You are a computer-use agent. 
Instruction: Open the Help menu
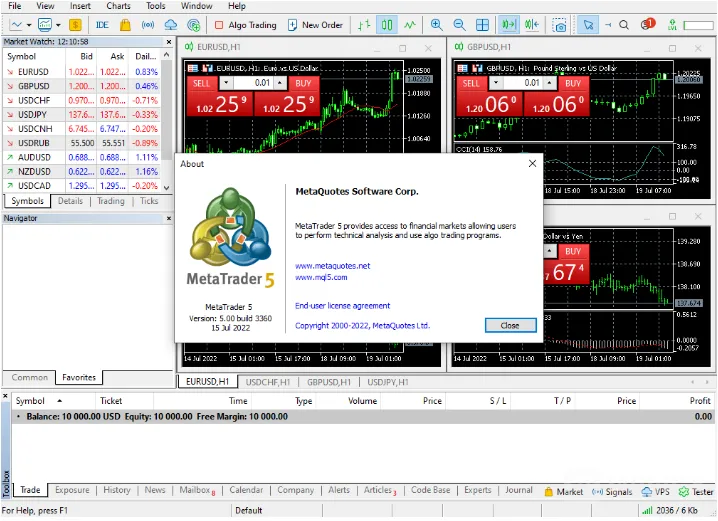pyautogui.click(x=237, y=6)
